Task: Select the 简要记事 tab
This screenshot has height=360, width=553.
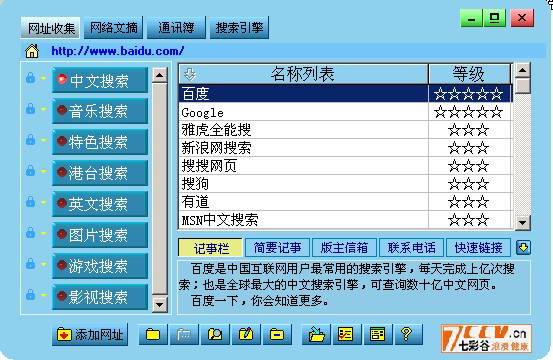Action: [278, 248]
